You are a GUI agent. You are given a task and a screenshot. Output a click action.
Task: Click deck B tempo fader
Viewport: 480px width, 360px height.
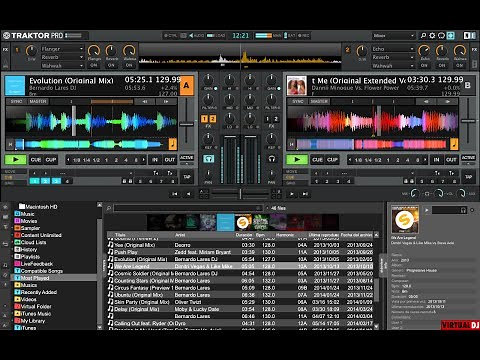click(x=468, y=121)
